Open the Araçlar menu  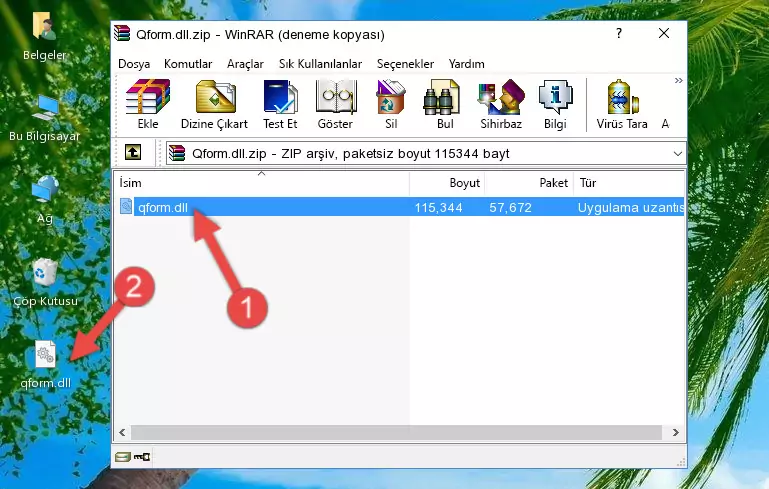point(245,64)
